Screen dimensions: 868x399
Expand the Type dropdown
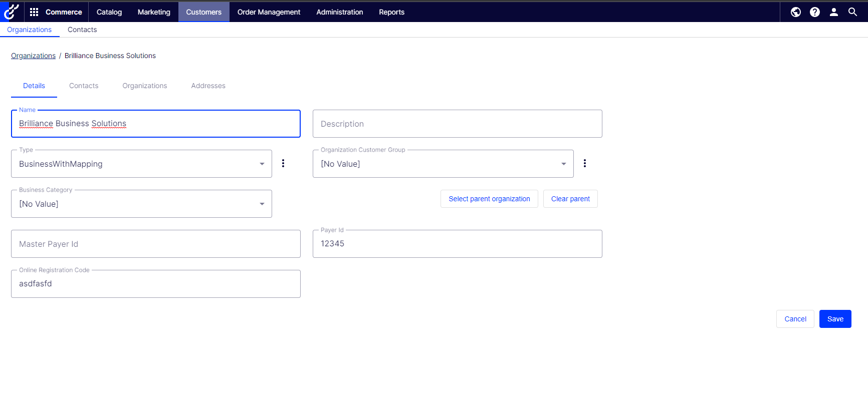[x=262, y=164]
